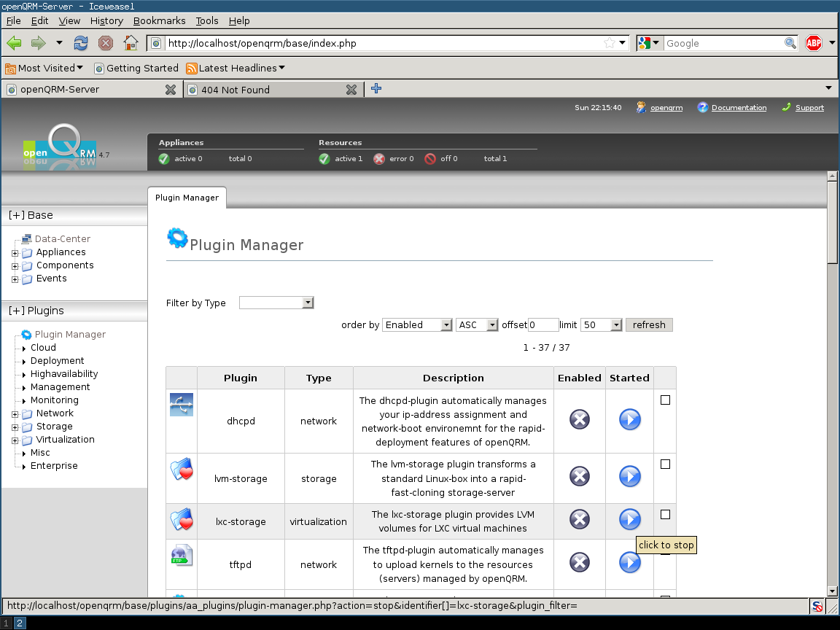The image size is (840, 630).
Task: Go to the browser Home icon
Action: click(131, 43)
